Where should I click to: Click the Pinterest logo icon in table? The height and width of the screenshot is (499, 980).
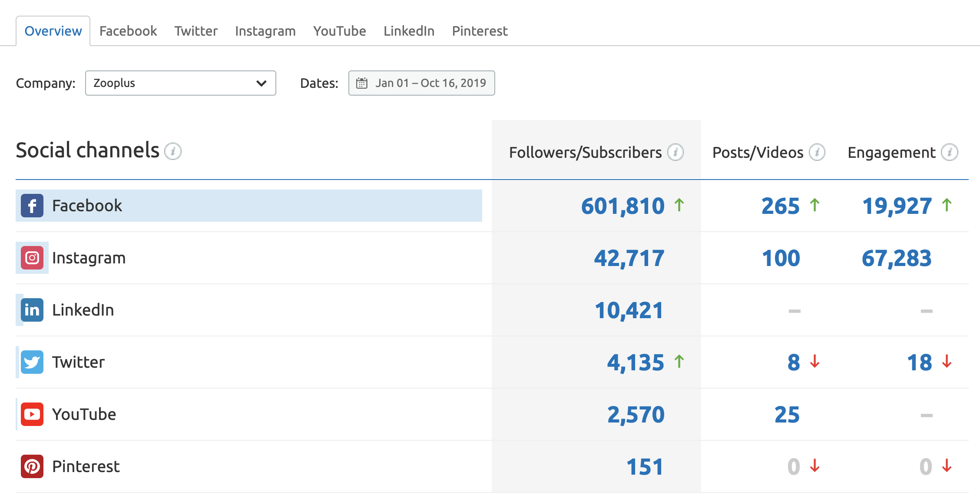(32, 466)
